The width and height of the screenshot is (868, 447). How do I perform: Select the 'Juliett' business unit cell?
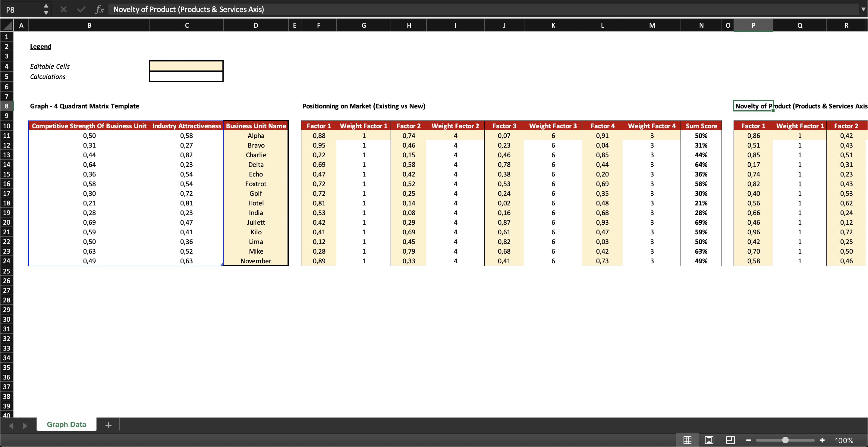256,222
